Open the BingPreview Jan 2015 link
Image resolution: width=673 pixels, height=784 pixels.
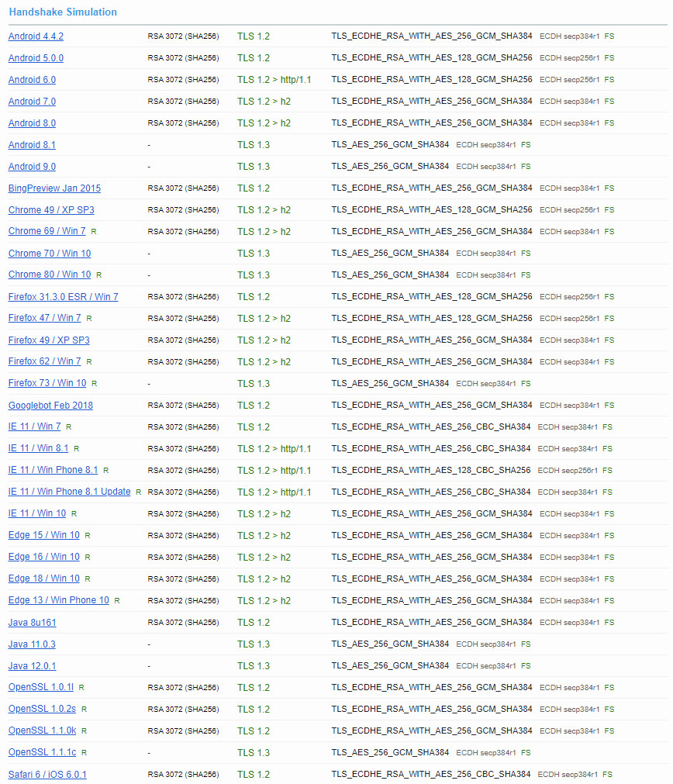(54, 188)
